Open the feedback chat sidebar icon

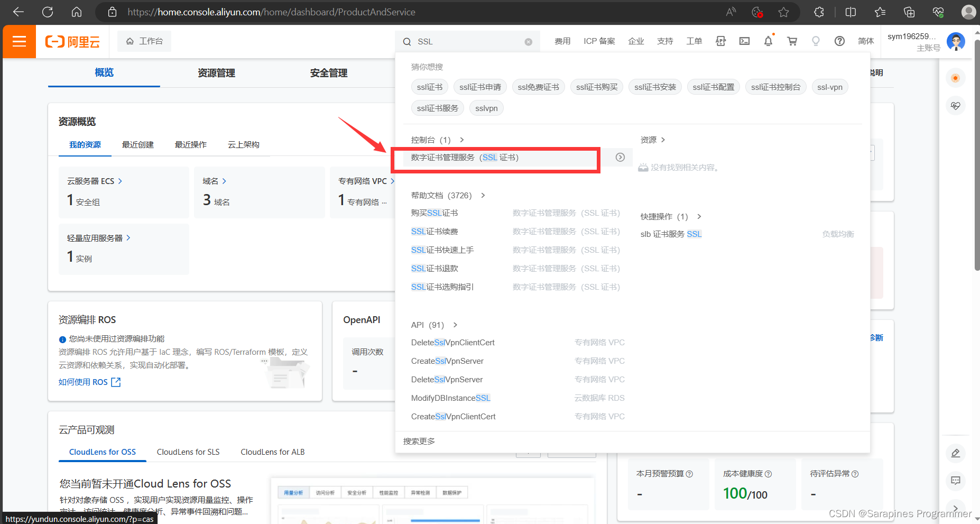[x=955, y=481]
